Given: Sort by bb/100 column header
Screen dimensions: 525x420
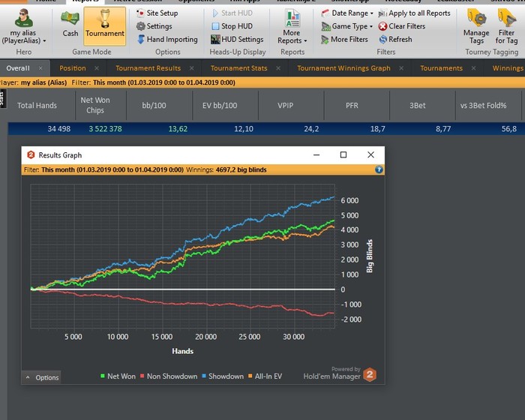Looking at the screenshot, I should [x=159, y=105].
